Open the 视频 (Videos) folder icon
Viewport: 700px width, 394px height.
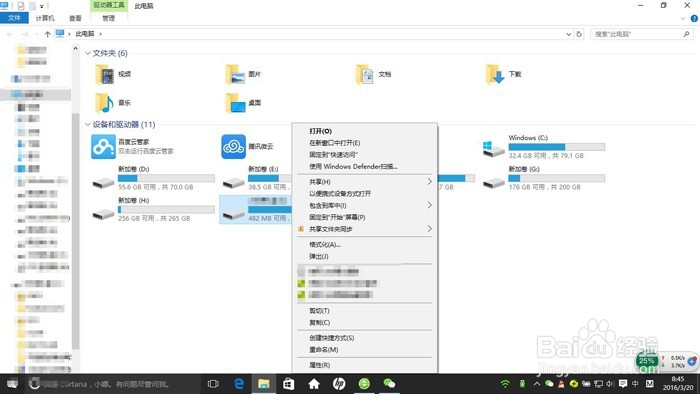click(105, 75)
